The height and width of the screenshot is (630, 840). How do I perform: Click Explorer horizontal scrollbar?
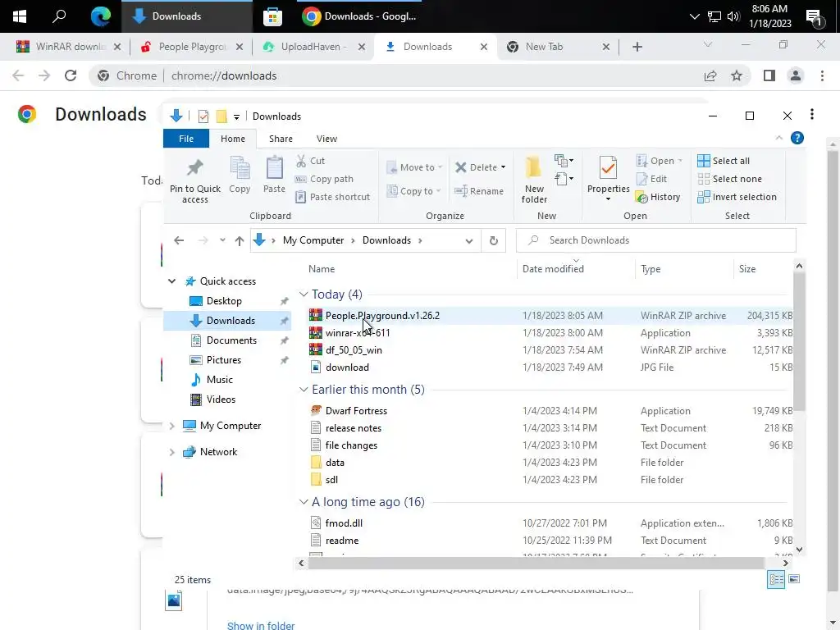pyautogui.click(x=536, y=563)
